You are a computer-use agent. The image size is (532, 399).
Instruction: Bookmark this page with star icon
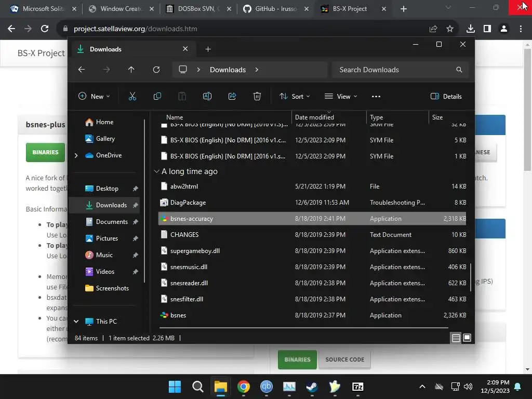[450, 29]
